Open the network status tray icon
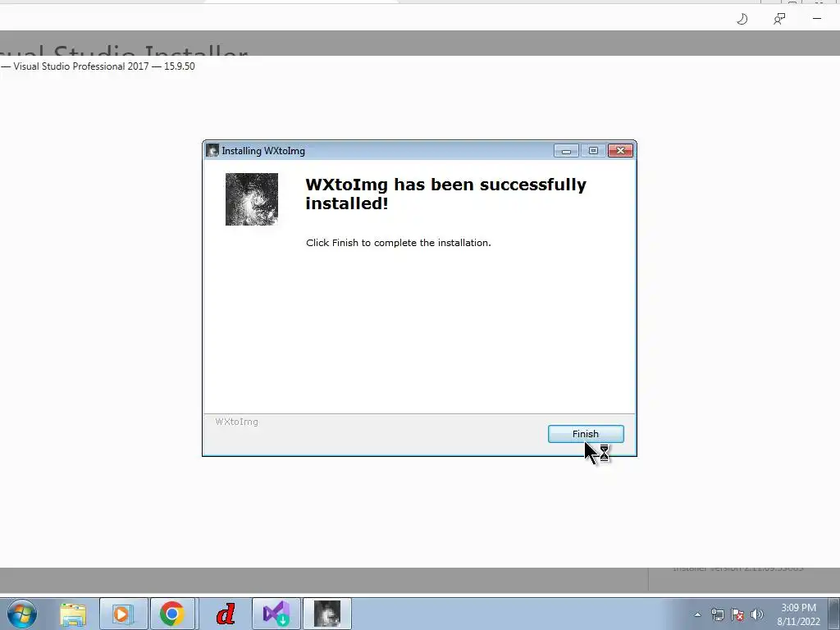The height and width of the screenshot is (630, 840). point(717,614)
